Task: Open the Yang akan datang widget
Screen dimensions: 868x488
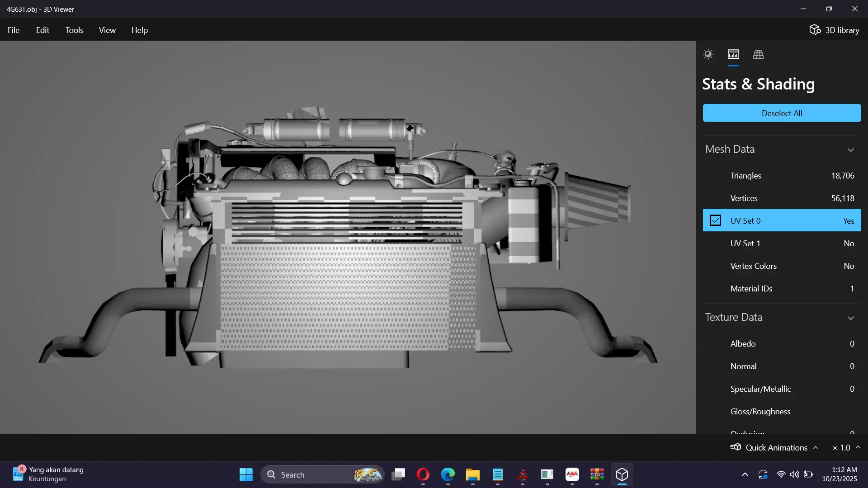Action: [48, 474]
